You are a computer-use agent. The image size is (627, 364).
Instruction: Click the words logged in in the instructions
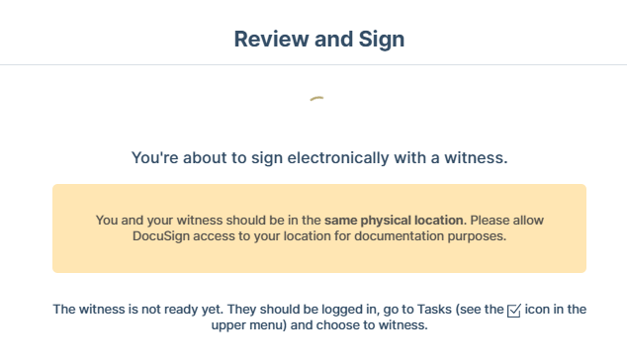click(x=350, y=310)
